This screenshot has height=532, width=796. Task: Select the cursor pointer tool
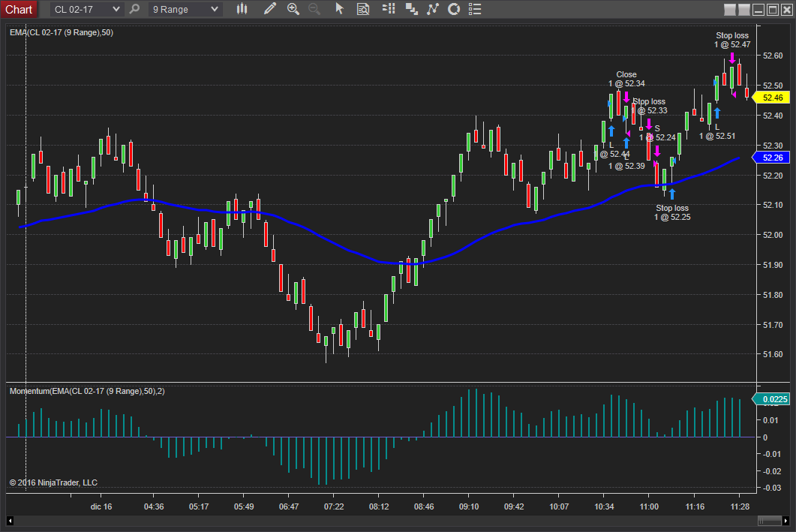pos(339,9)
